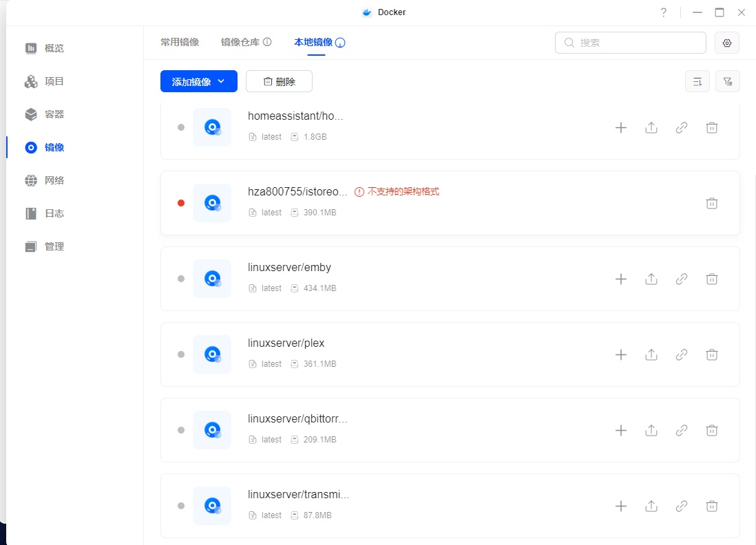Create container from homeassistant image plus icon
The width and height of the screenshot is (756, 545).
click(620, 127)
